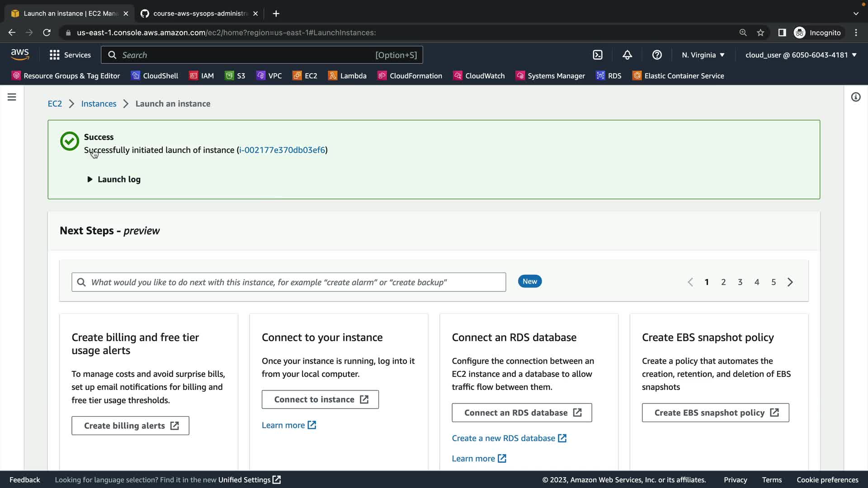Bookmark this page with star icon

point(760,33)
